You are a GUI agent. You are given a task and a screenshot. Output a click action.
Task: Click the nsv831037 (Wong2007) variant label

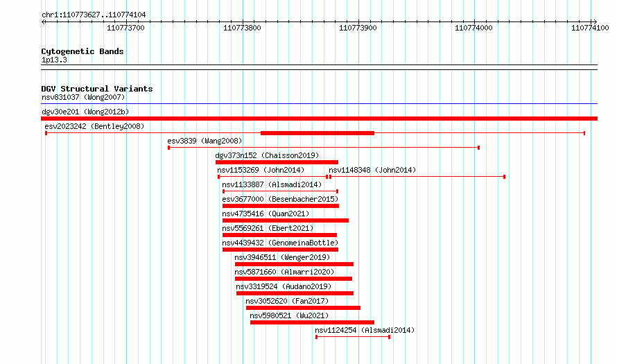click(x=83, y=97)
